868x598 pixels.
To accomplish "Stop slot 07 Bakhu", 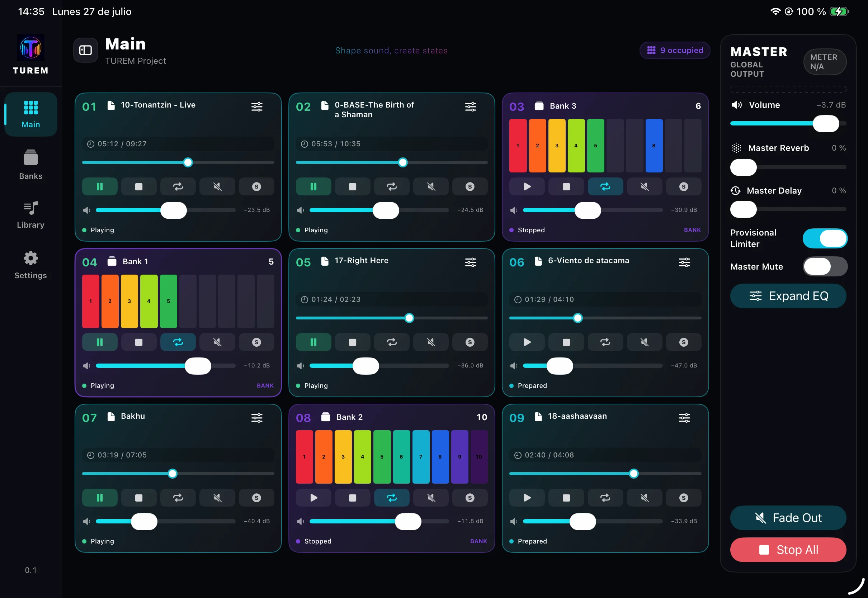I will click(x=139, y=498).
